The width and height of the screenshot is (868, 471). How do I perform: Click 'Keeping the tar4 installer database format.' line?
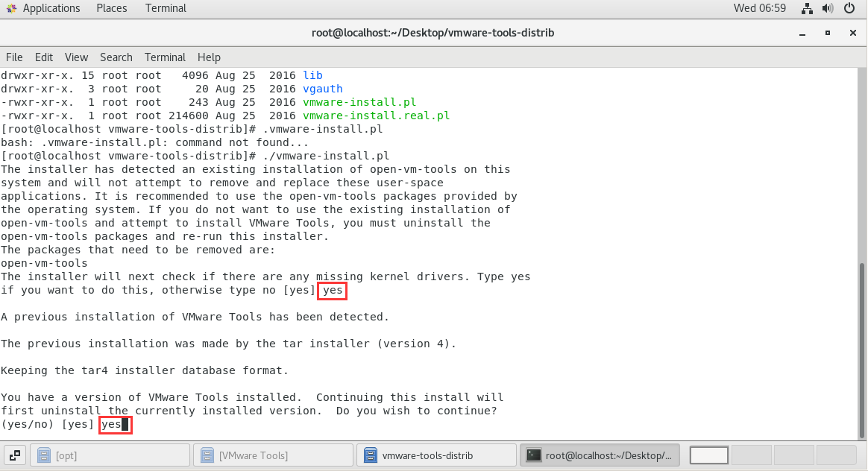[145, 371]
